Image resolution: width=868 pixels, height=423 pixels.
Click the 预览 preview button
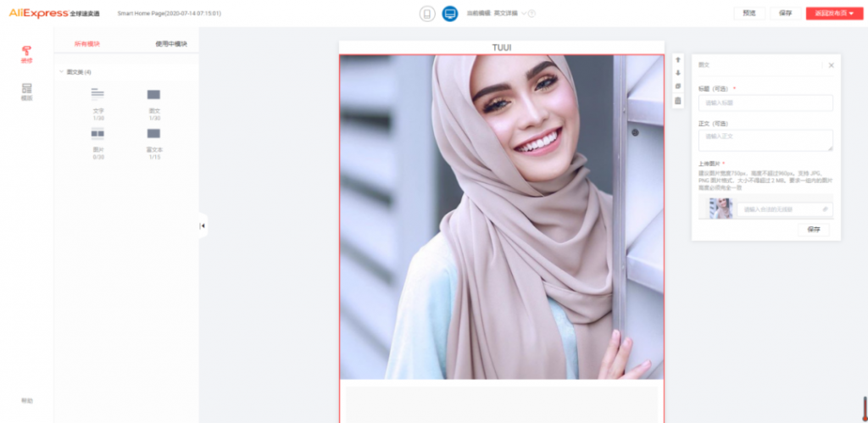coord(749,14)
